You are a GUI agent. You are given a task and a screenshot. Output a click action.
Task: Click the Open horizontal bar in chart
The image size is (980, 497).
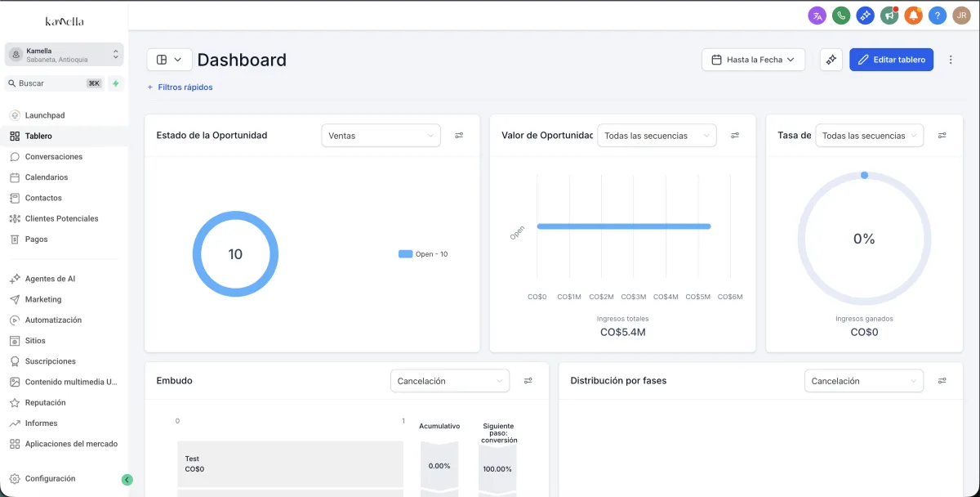pos(624,226)
